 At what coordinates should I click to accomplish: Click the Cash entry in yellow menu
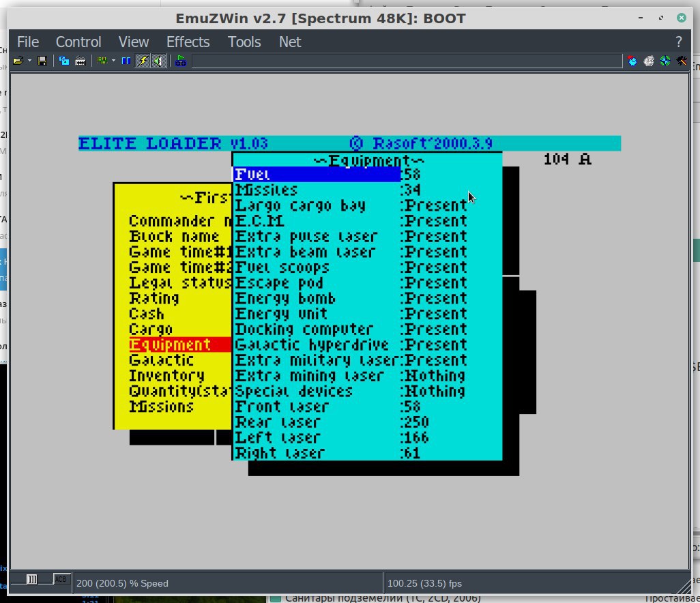pos(147,314)
